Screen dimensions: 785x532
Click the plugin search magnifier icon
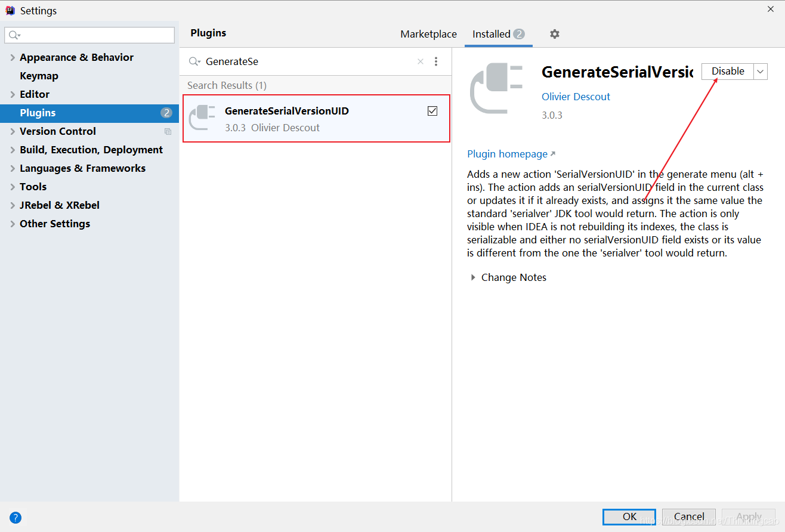coord(194,61)
